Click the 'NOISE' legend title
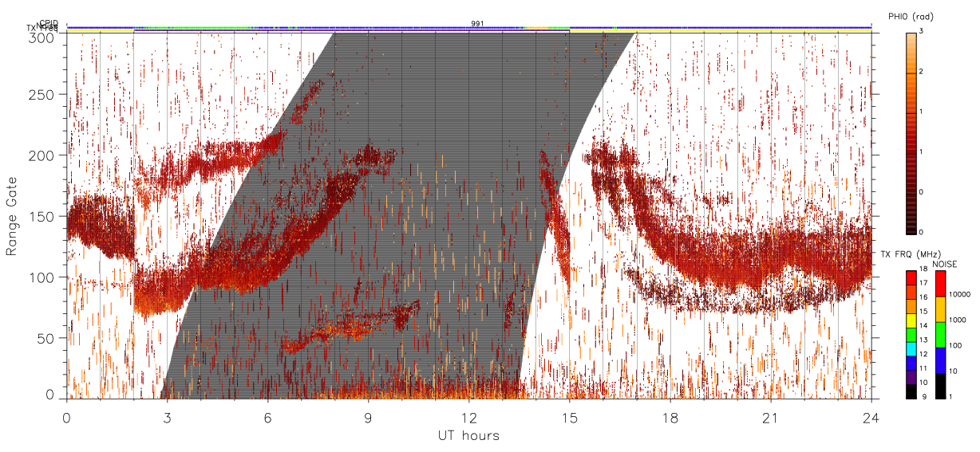Image resolution: width=980 pixels, height=452 pixels. [944, 264]
